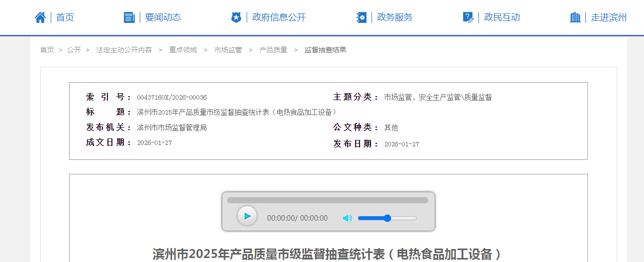The image size is (644, 262).
Task: Open the 政务服务 menu item
Action: coord(394,17)
